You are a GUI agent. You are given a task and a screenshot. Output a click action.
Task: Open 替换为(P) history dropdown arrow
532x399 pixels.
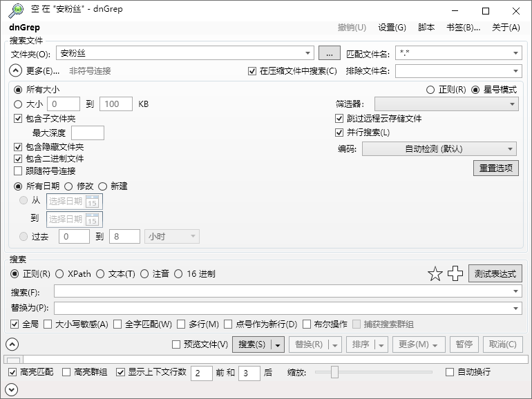(x=515, y=309)
